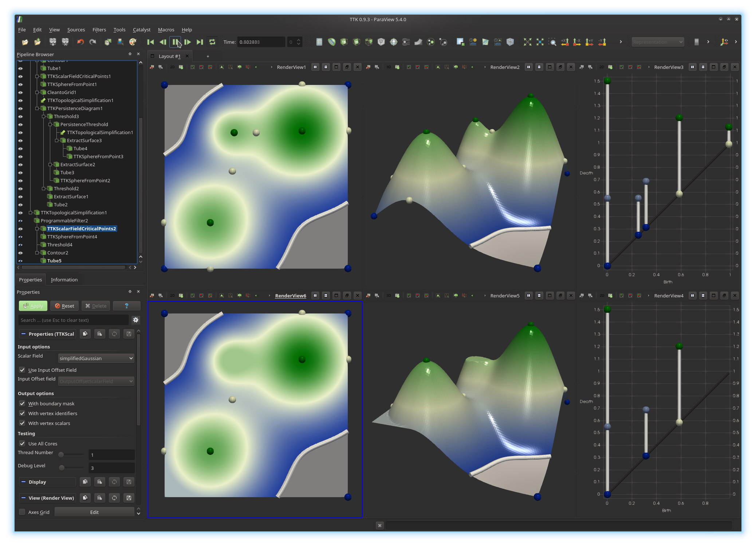Click the Calculator filter icon
This screenshot has width=756, height=546.
point(319,42)
